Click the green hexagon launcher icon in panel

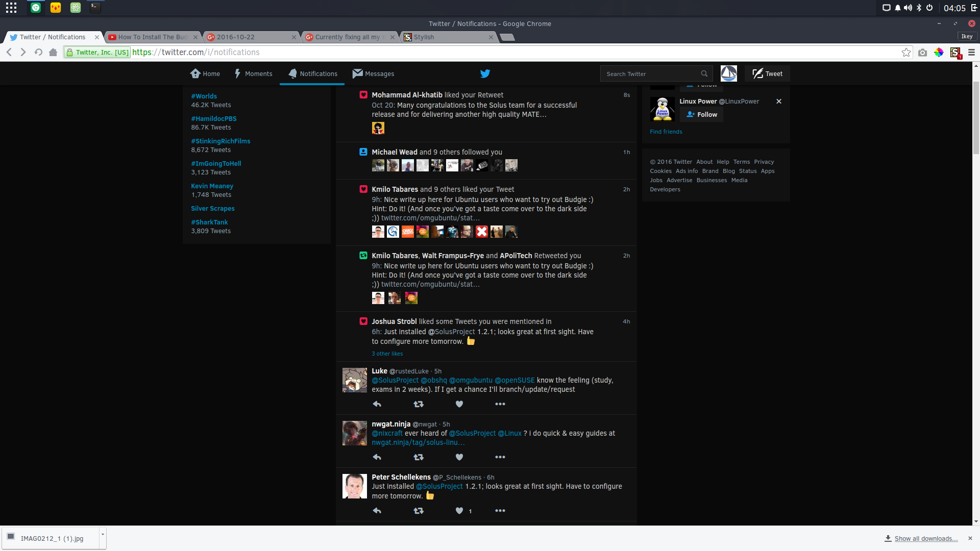pos(36,8)
